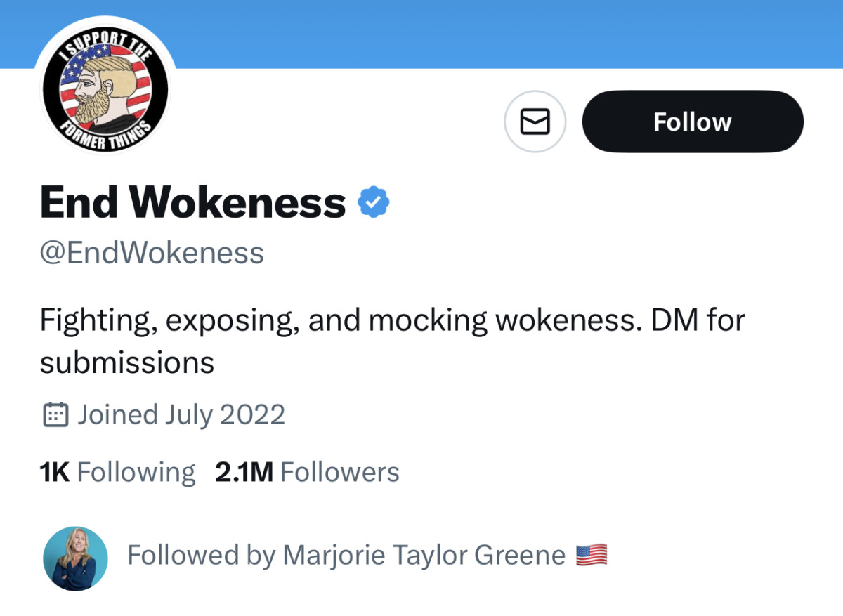Click the Joined July 2022 text

click(x=181, y=414)
